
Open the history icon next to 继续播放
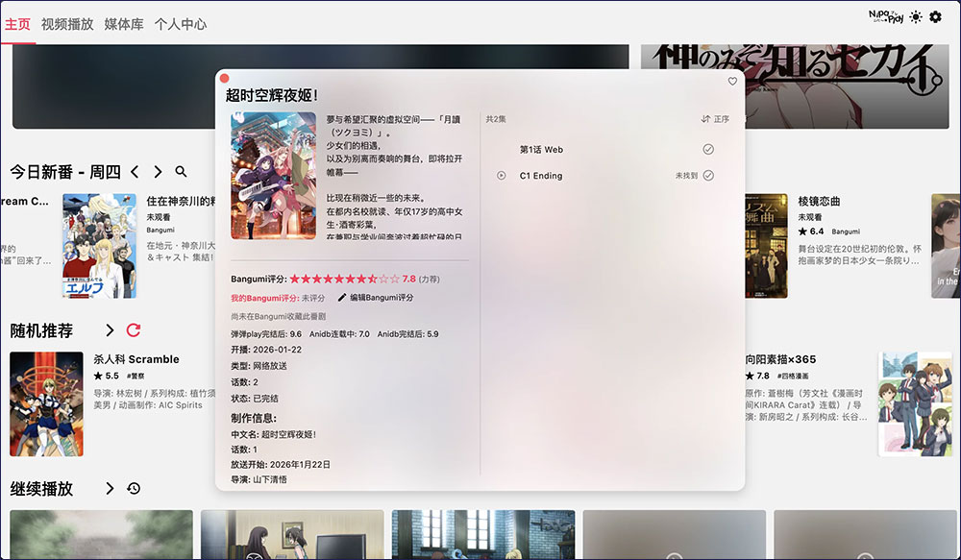pos(134,488)
